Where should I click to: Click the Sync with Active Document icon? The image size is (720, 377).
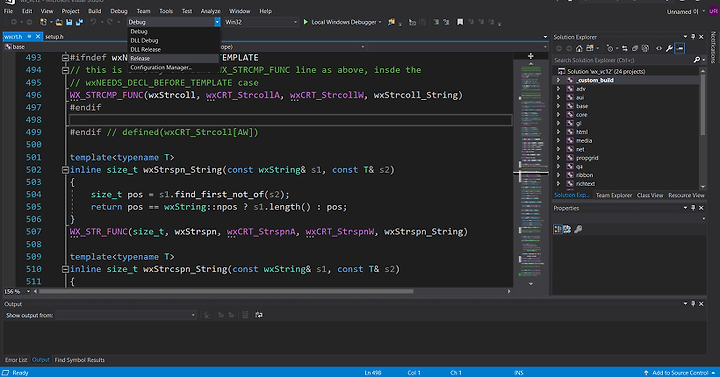[625, 48]
